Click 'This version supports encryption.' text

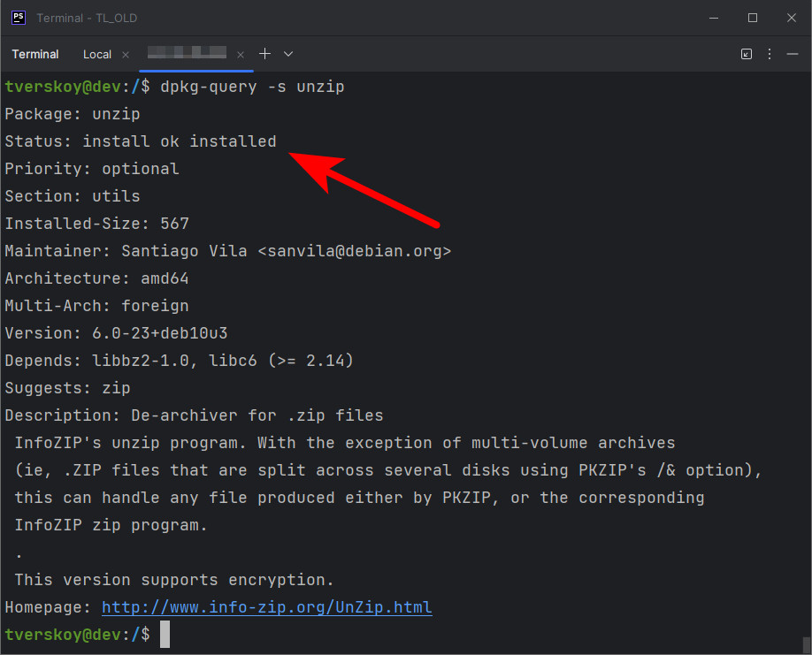[x=174, y=580]
